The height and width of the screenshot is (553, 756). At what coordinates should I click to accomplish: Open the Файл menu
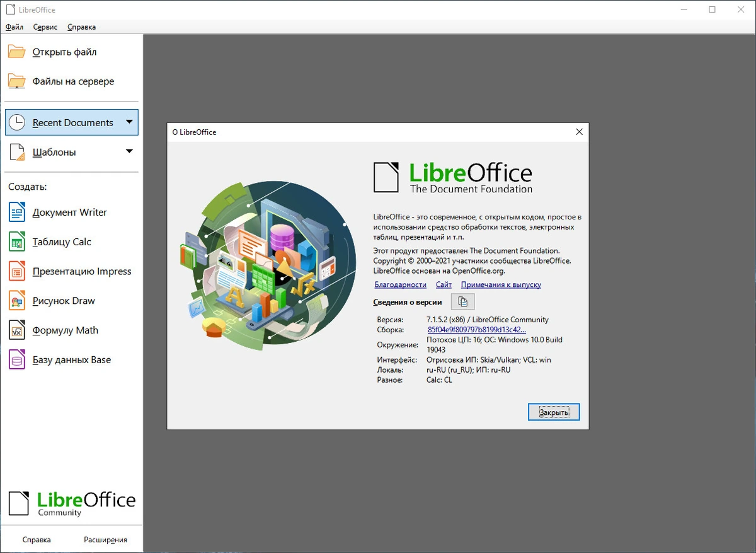tap(14, 27)
